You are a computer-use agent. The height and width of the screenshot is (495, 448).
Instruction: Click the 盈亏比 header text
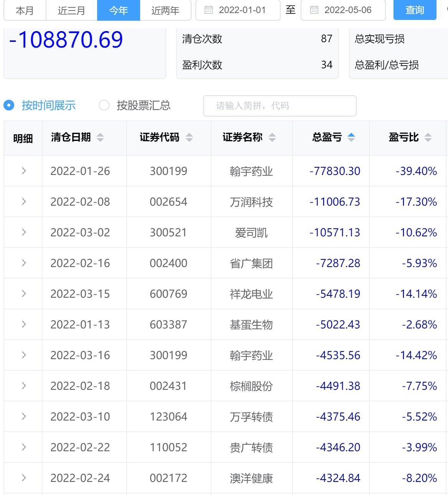[x=404, y=137]
